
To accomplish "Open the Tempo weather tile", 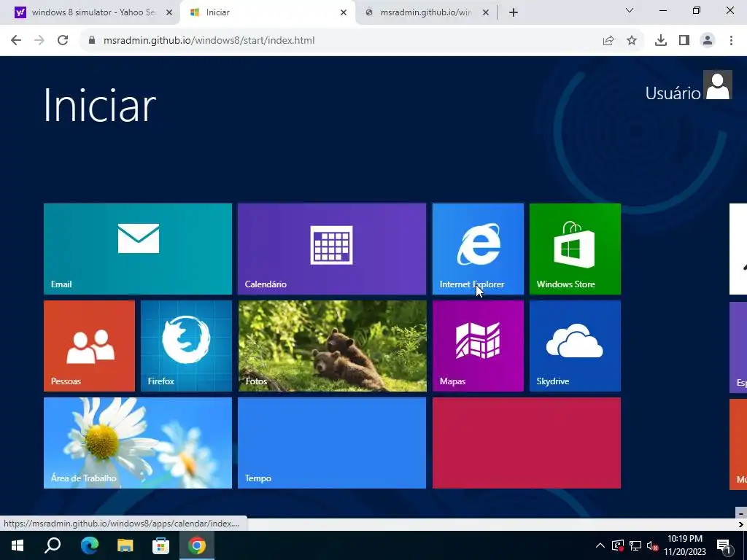I will point(332,443).
